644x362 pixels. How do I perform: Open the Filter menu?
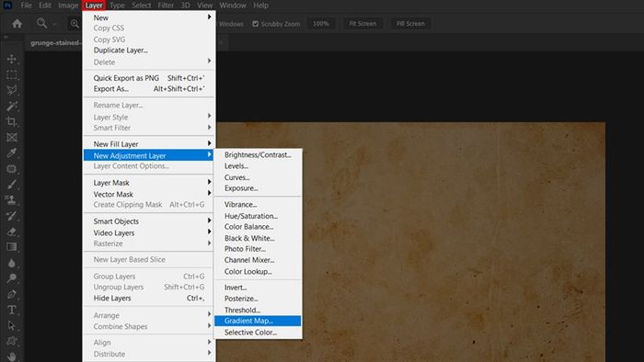(x=166, y=6)
